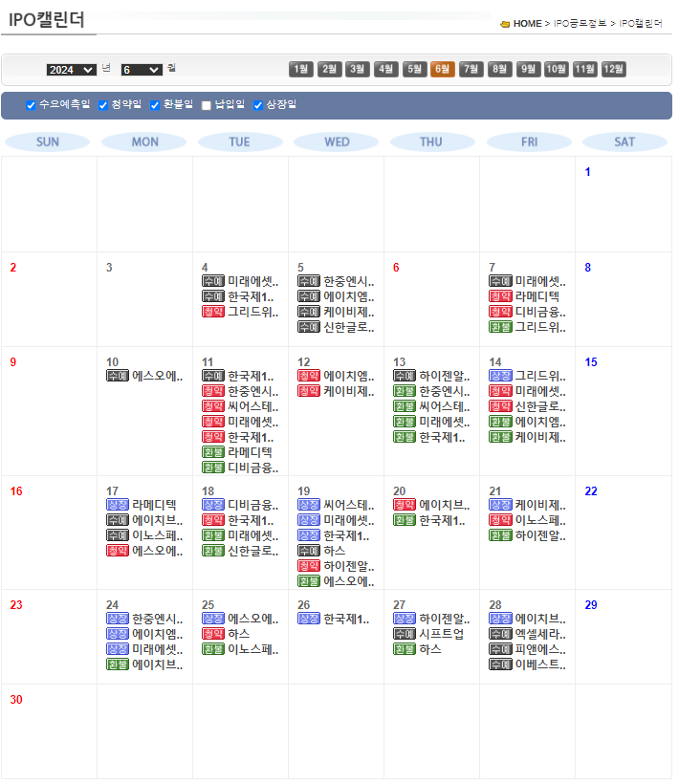
Task: Open 엑셀세라.. entry on June 28
Action: [x=540, y=634]
